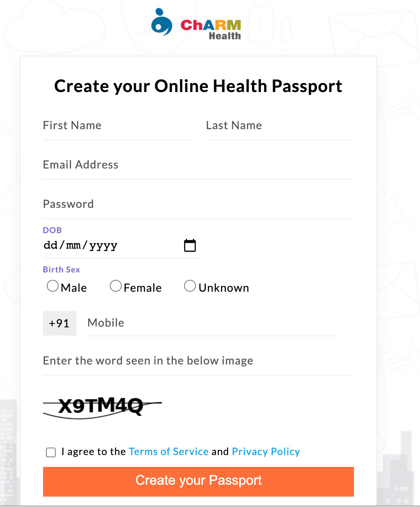Choose Unknown as birth sex

click(x=190, y=286)
